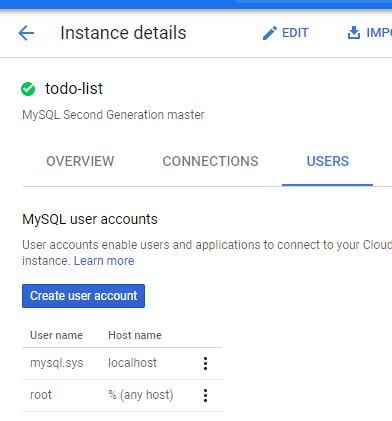Select the USERS tab
The height and width of the screenshot is (421, 392).
click(327, 161)
